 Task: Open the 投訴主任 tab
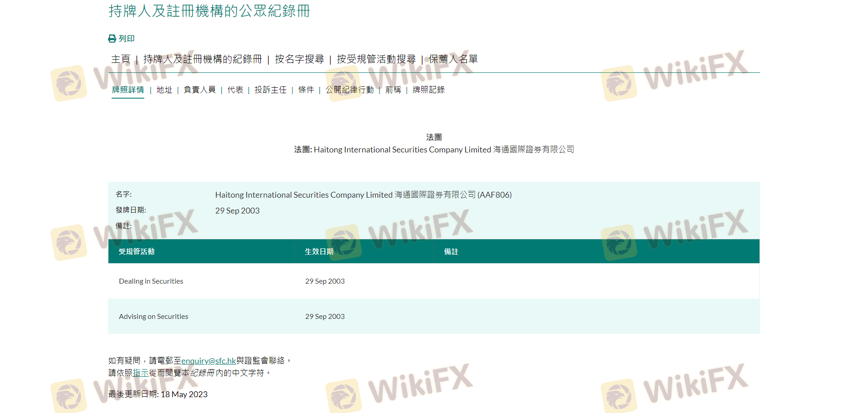click(270, 90)
